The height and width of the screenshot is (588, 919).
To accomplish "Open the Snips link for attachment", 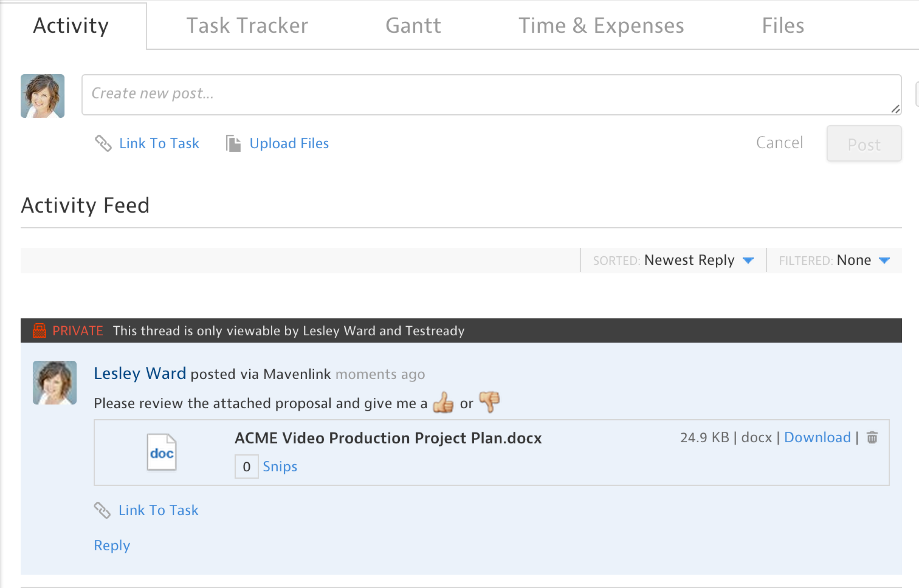I will 280,466.
